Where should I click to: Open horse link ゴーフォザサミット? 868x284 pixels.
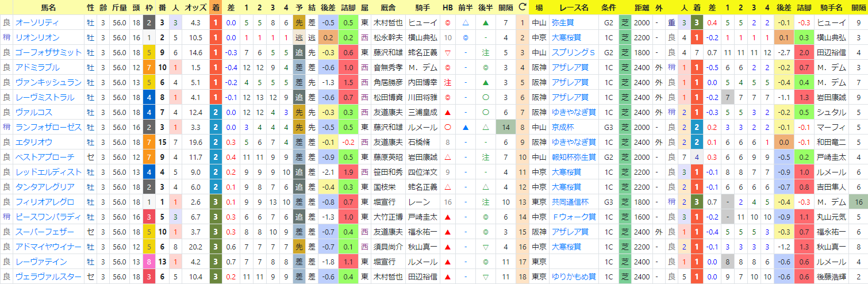[x=49, y=52]
